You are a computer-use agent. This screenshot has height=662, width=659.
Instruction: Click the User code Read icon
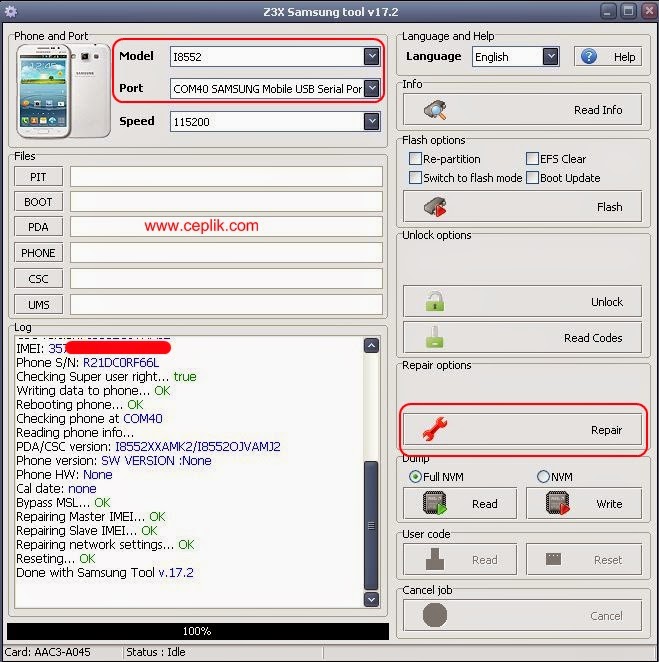[x=435, y=559]
